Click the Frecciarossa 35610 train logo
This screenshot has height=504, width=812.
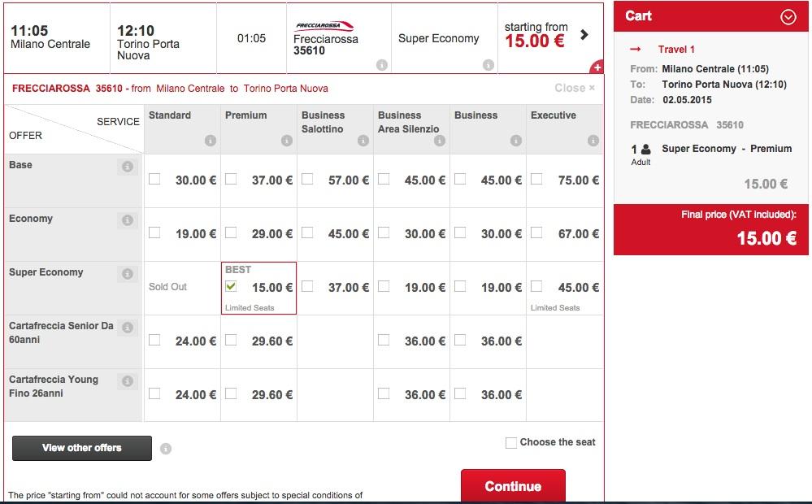pyautogui.click(x=325, y=26)
